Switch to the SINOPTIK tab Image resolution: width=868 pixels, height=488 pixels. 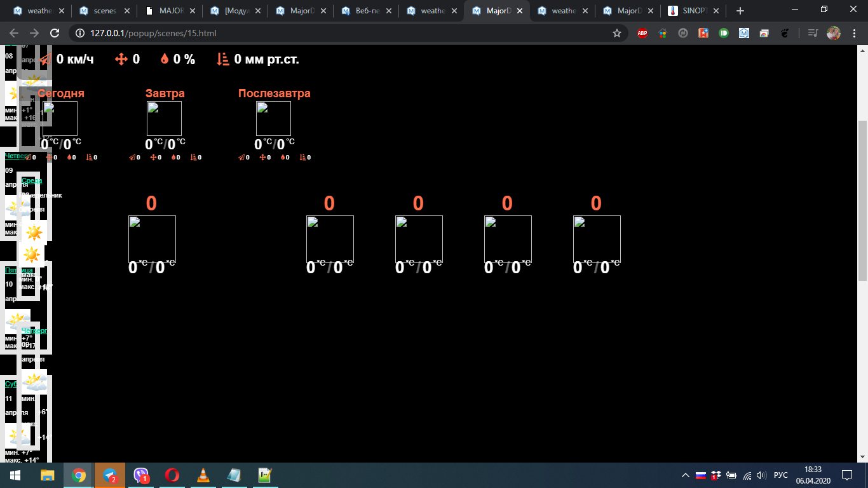693,11
